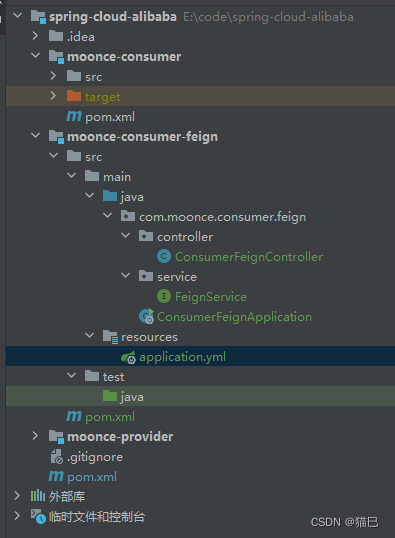Collapse the controller package node
Viewport: 395px width, 538px height.
tap(126, 236)
